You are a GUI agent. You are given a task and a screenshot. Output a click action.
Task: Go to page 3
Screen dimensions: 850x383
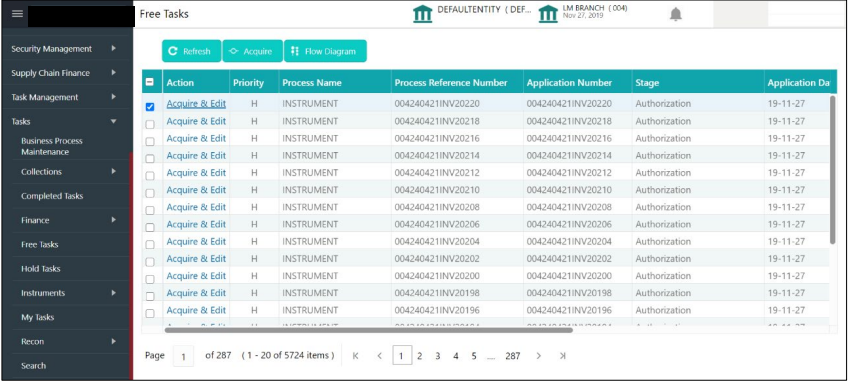pos(437,356)
